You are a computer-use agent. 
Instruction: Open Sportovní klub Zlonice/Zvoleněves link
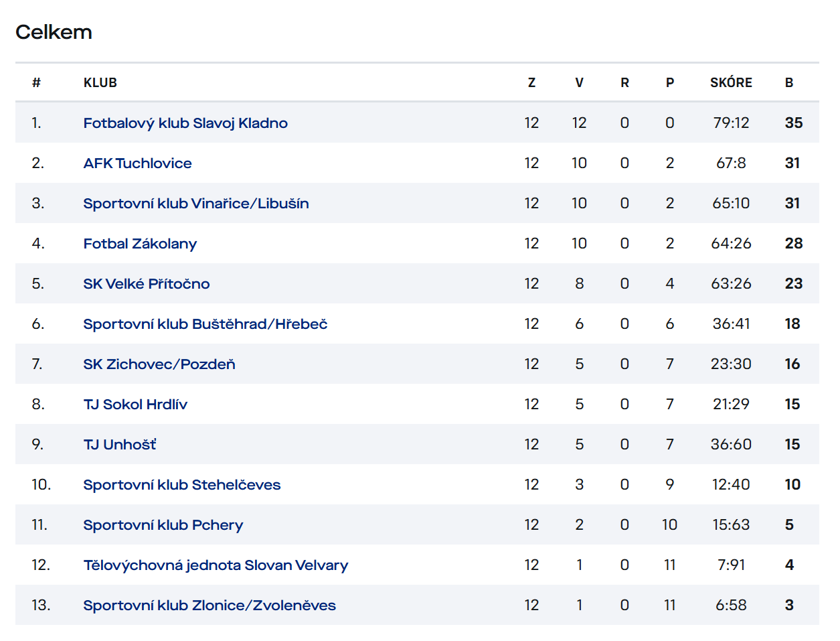point(209,606)
